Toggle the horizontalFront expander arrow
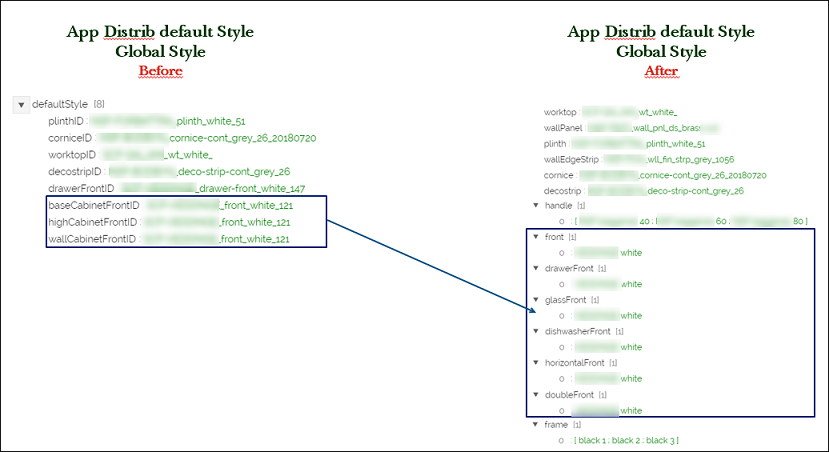 (x=535, y=362)
